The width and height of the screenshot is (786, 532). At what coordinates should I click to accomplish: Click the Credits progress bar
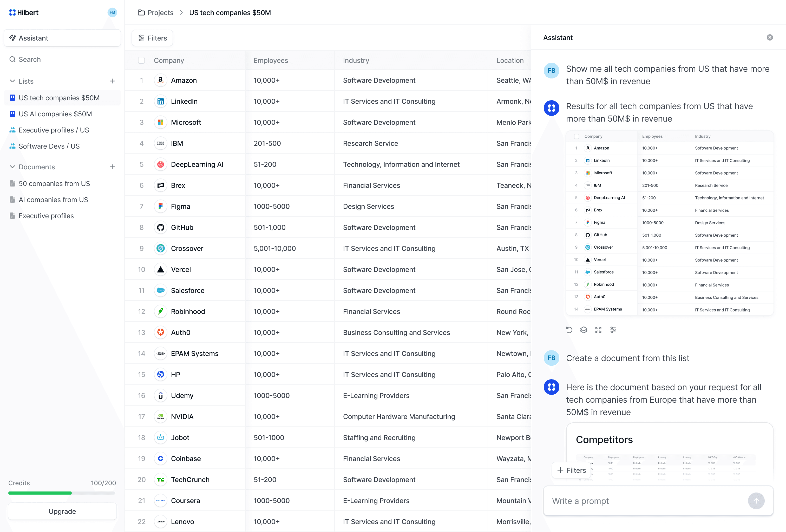point(62,493)
